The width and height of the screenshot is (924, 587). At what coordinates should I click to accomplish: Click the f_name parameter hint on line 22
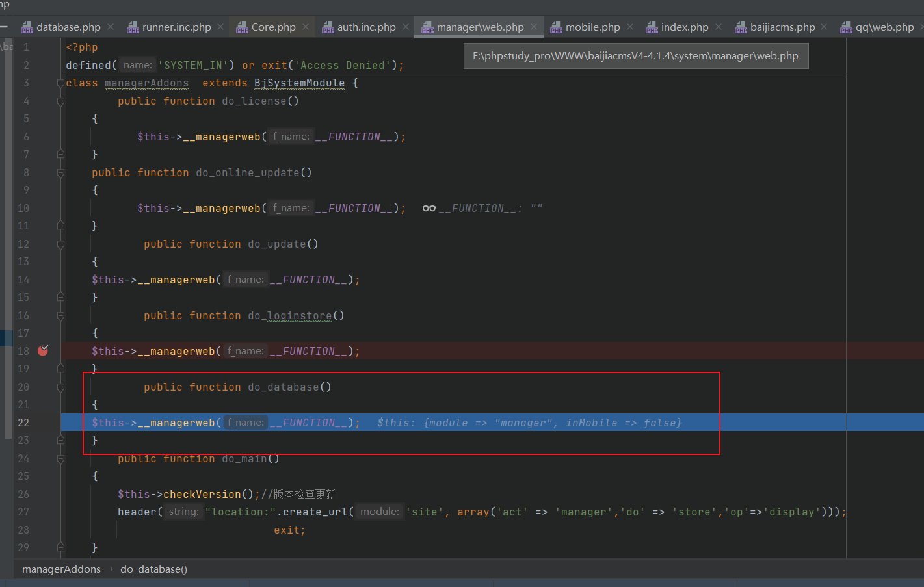pyautogui.click(x=246, y=423)
